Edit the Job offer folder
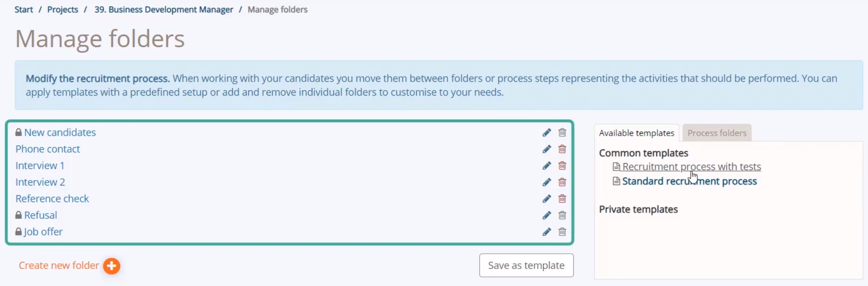 [x=546, y=232]
